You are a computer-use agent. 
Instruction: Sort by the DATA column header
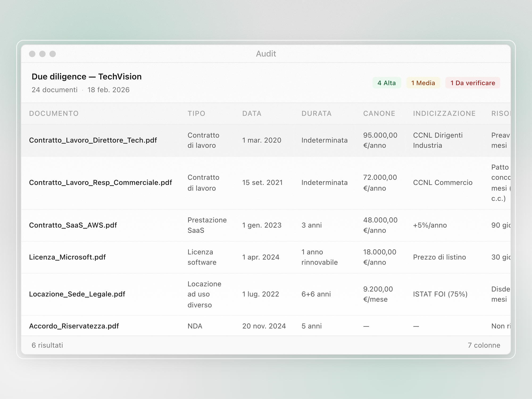tap(252, 113)
